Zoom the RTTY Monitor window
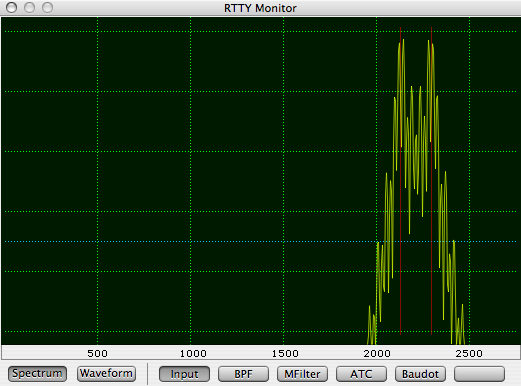The height and width of the screenshot is (386, 521). coord(47,7)
